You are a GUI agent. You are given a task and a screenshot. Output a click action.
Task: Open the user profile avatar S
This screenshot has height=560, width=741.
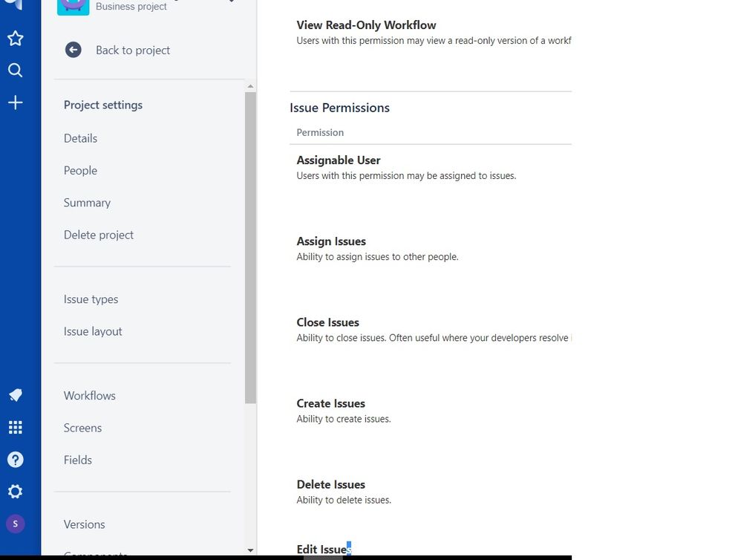point(15,524)
